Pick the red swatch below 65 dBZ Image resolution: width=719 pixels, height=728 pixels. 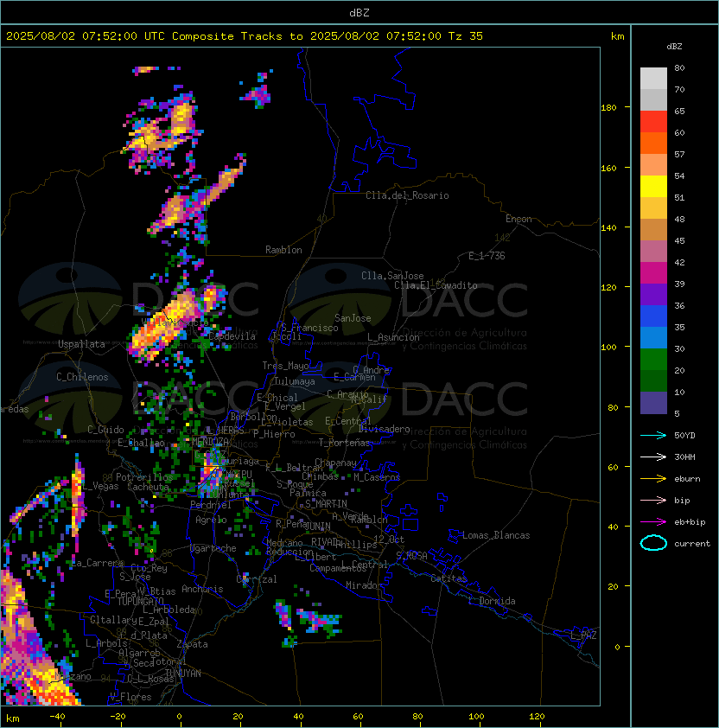point(653,122)
